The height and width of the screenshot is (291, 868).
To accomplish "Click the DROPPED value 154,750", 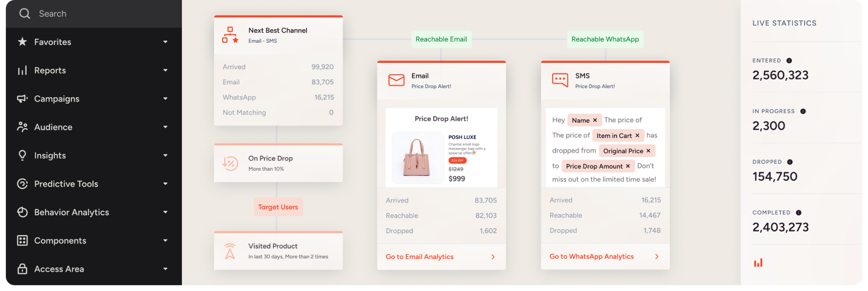I will pyautogui.click(x=775, y=176).
